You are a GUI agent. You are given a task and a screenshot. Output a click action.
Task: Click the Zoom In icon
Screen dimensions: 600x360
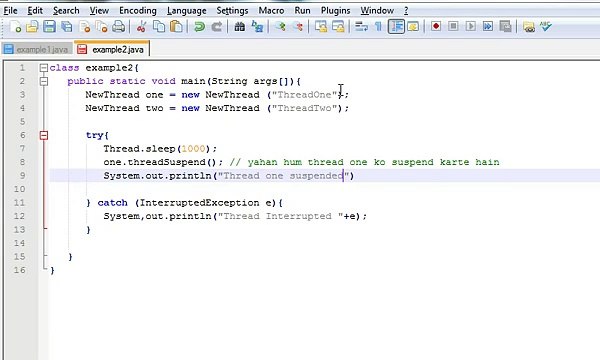280,26
